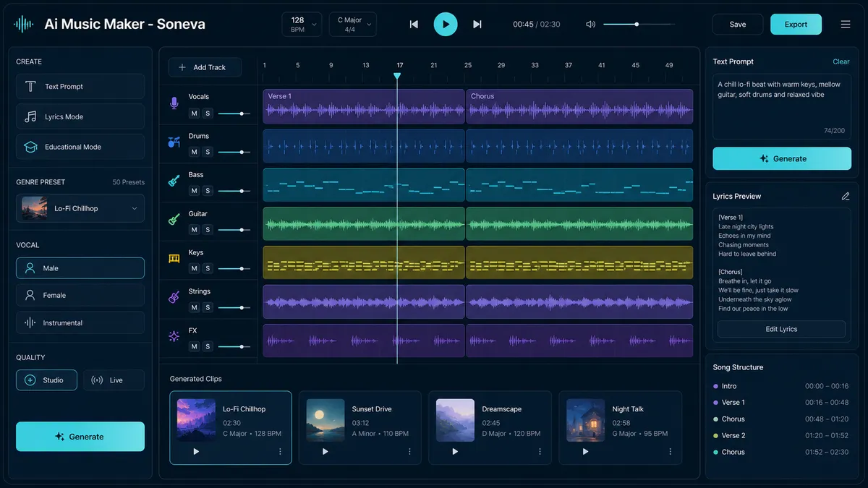Viewport: 868px width, 488px height.
Task: Choose Studio quality
Action: [46, 380]
